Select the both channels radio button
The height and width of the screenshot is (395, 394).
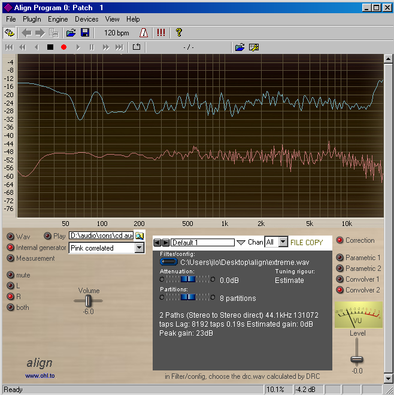pos(11,307)
